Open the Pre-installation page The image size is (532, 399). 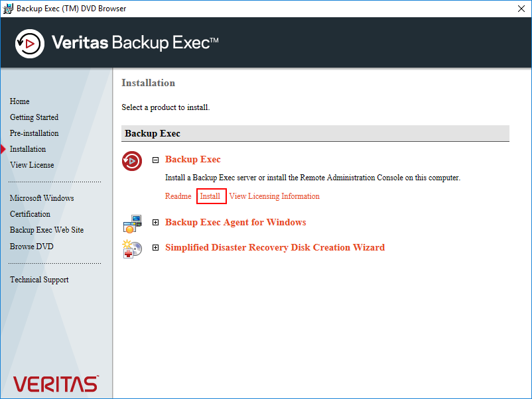34,133
